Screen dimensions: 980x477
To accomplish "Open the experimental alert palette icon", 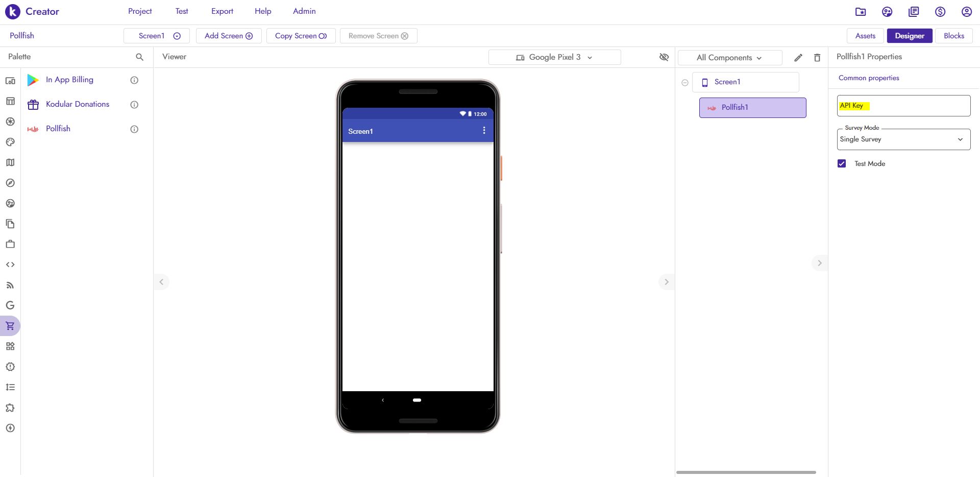I will pos(10,367).
